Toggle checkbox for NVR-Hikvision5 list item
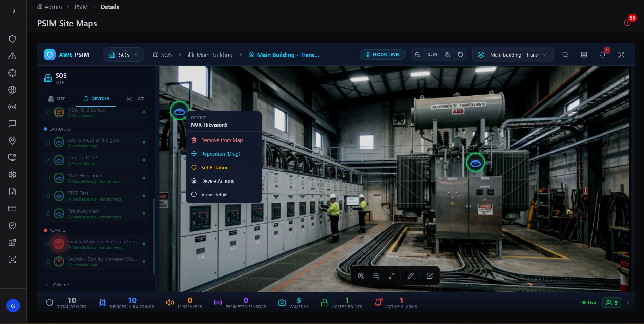Viewport: 644px width, 324px height. (48, 178)
